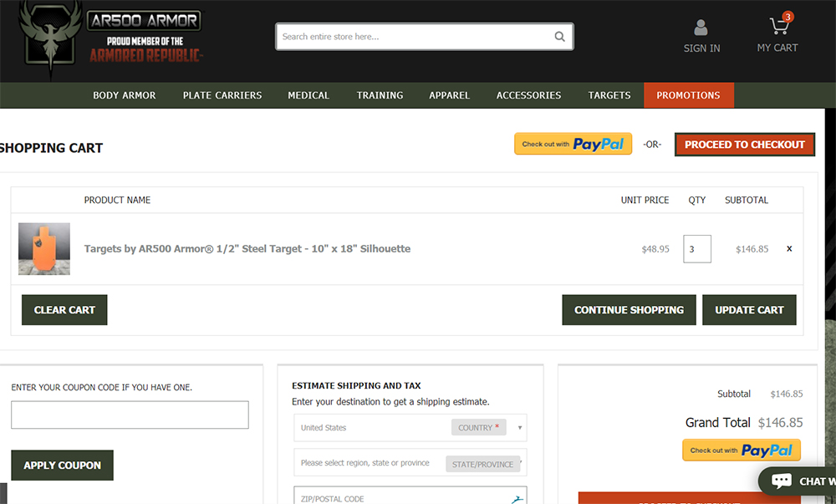This screenshot has width=836, height=504.
Task: Open the Targets menu
Action: (x=609, y=95)
